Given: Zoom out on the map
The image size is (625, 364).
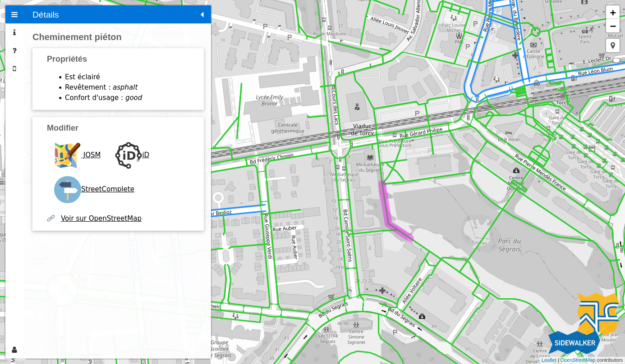Looking at the screenshot, I should pos(613,26).
